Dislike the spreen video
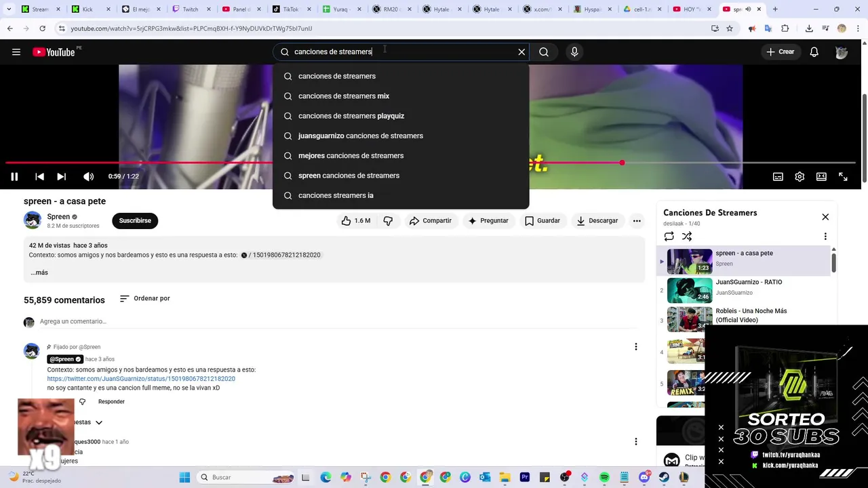Image resolution: width=868 pixels, height=488 pixels. [388, 221]
